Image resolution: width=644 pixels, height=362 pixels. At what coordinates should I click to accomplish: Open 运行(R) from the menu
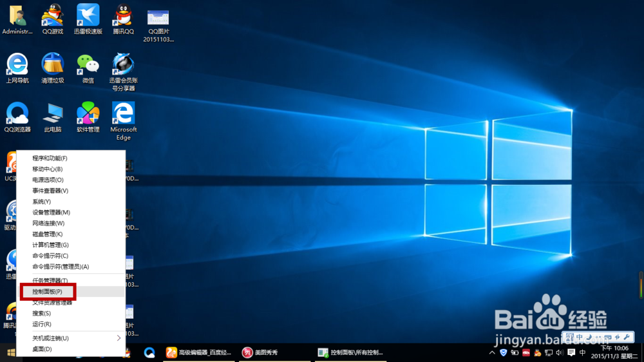click(x=71, y=324)
